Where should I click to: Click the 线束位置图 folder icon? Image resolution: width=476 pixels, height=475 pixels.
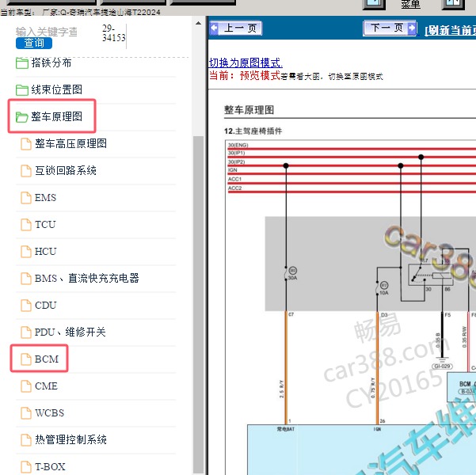[22, 89]
